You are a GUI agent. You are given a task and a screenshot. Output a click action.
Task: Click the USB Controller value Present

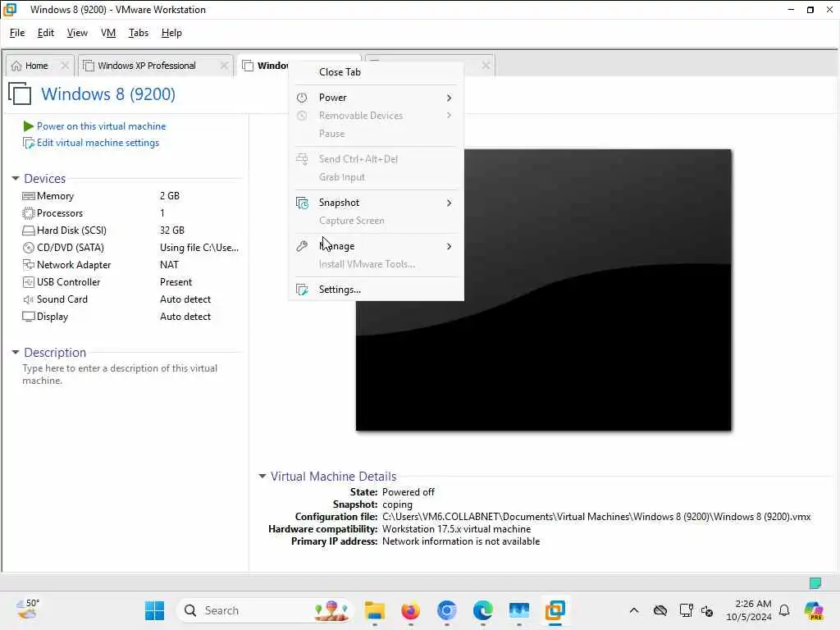click(x=176, y=282)
